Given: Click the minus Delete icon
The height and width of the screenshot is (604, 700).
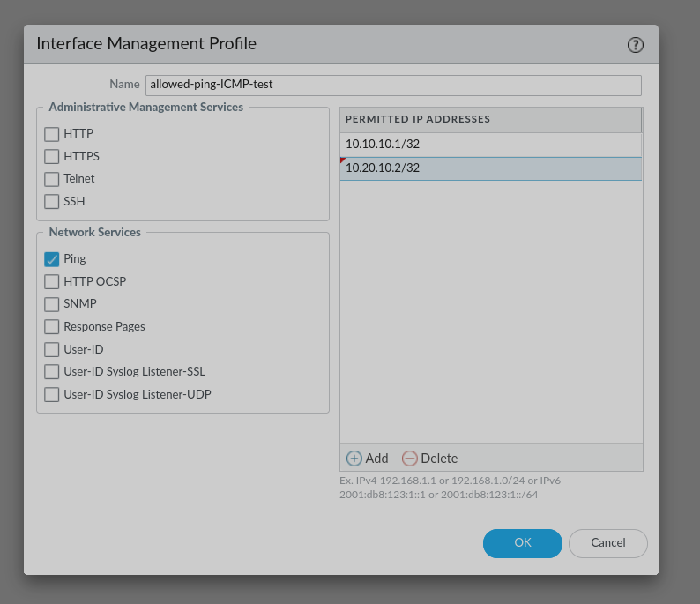Looking at the screenshot, I should 409,459.
